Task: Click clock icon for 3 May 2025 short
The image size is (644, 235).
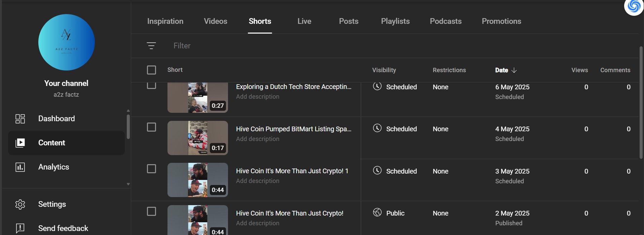Action: coord(377,171)
